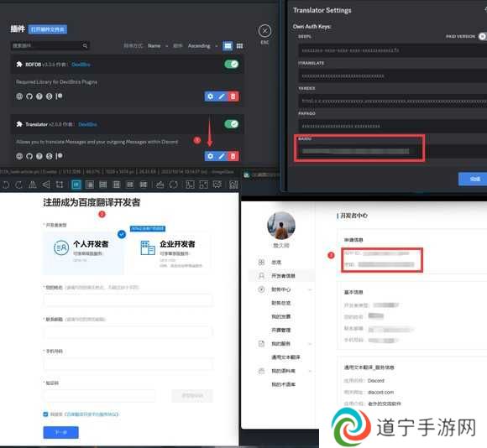Click phone number input on registration form
Viewport: 487px width, 448px height.
[128, 363]
